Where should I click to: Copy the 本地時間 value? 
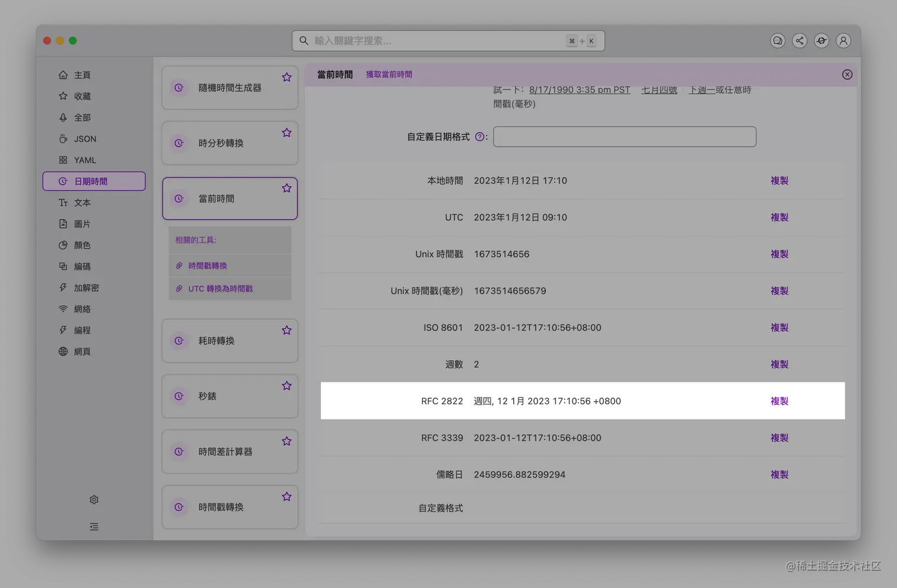pyautogui.click(x=779, y=180)
